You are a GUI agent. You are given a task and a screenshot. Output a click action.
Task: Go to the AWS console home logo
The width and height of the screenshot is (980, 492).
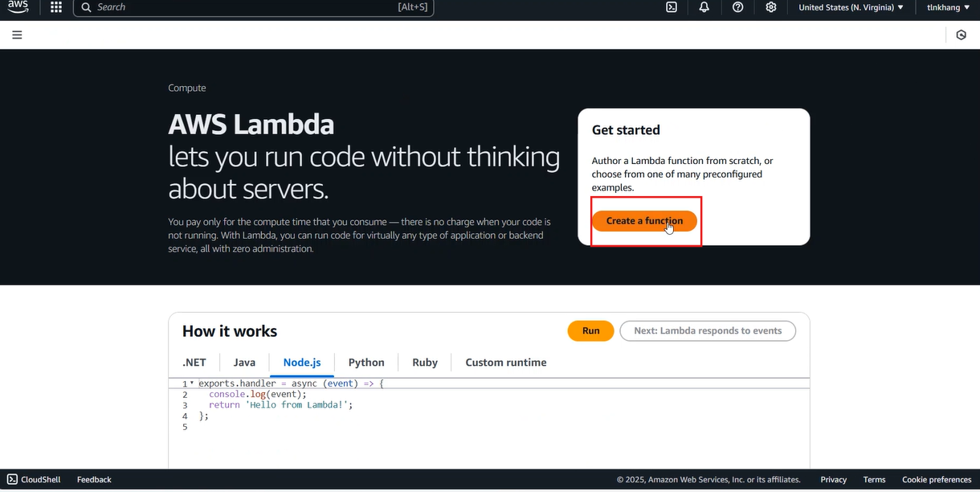pyautogui.click(x=18, y=7)
